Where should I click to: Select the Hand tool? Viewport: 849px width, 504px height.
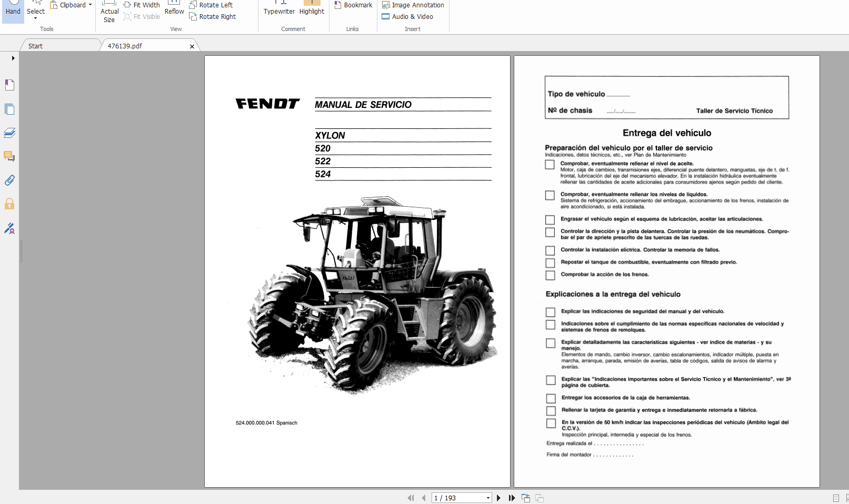click(12, 11)
